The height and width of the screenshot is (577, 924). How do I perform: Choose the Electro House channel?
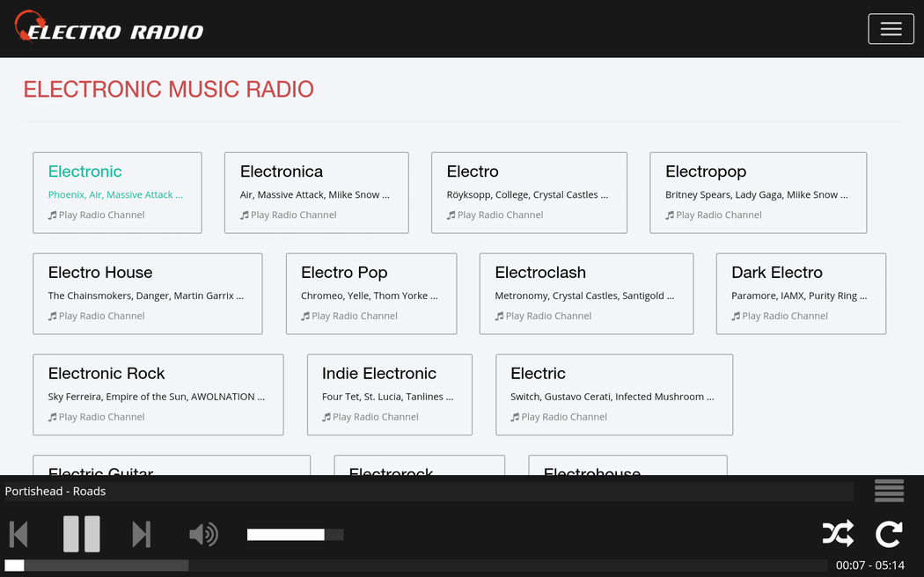click(100, 273)
